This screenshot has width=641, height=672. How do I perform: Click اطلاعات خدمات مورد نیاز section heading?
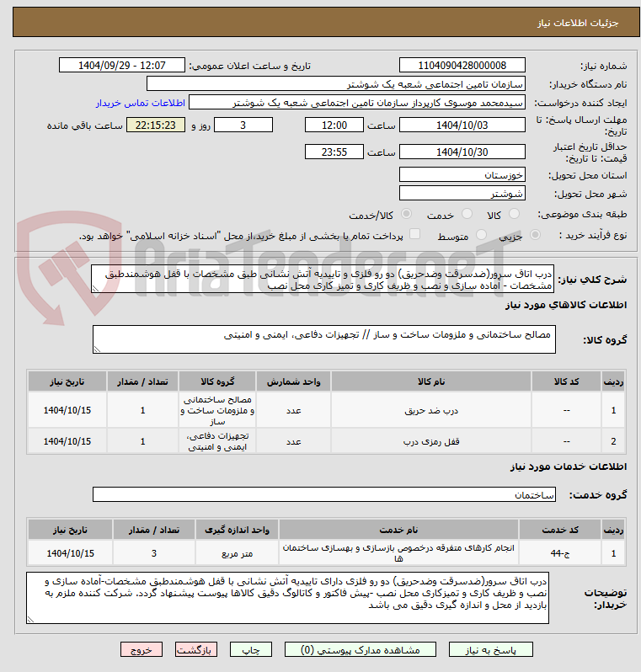pos(569,467)
